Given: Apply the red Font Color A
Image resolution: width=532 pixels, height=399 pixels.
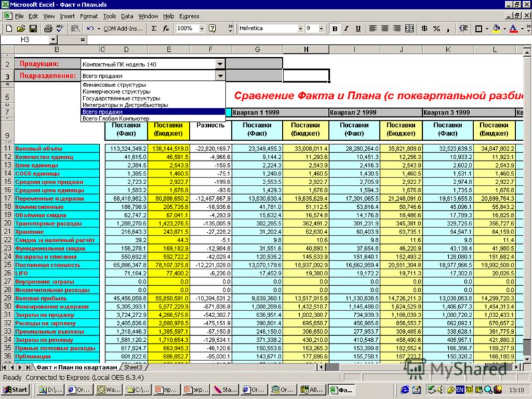Looking at the screenshot, I should [x=513, y=29].
